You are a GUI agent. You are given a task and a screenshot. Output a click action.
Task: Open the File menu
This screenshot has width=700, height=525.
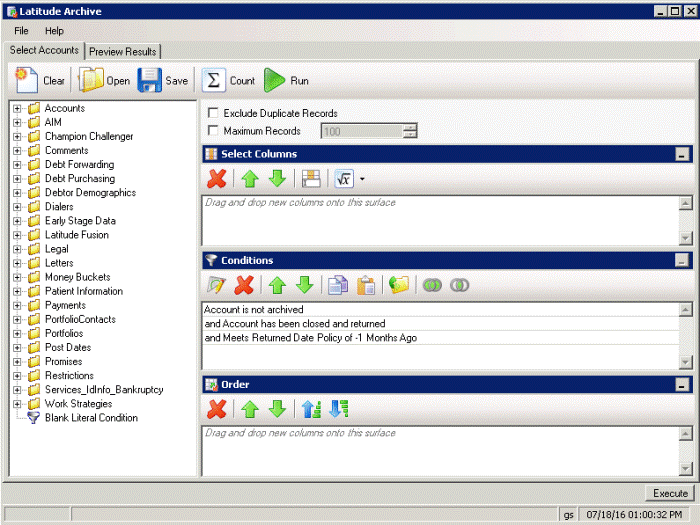[21, 31]
